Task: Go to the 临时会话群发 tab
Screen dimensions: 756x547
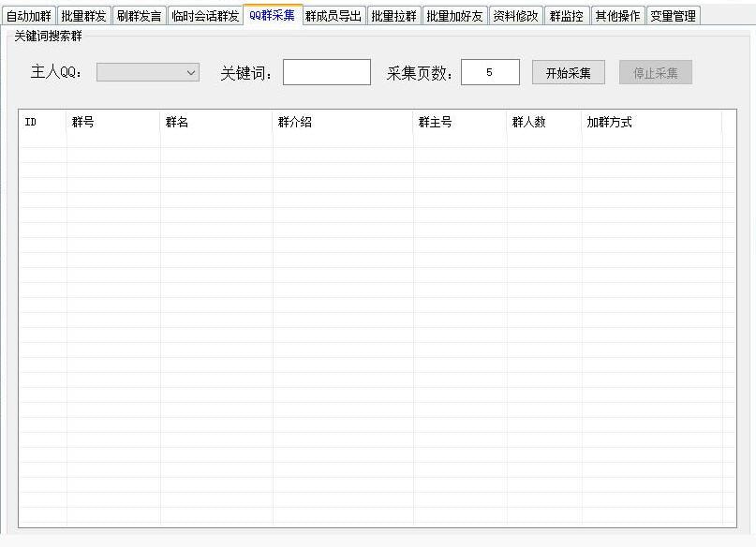Action: [x=205, y=16]
